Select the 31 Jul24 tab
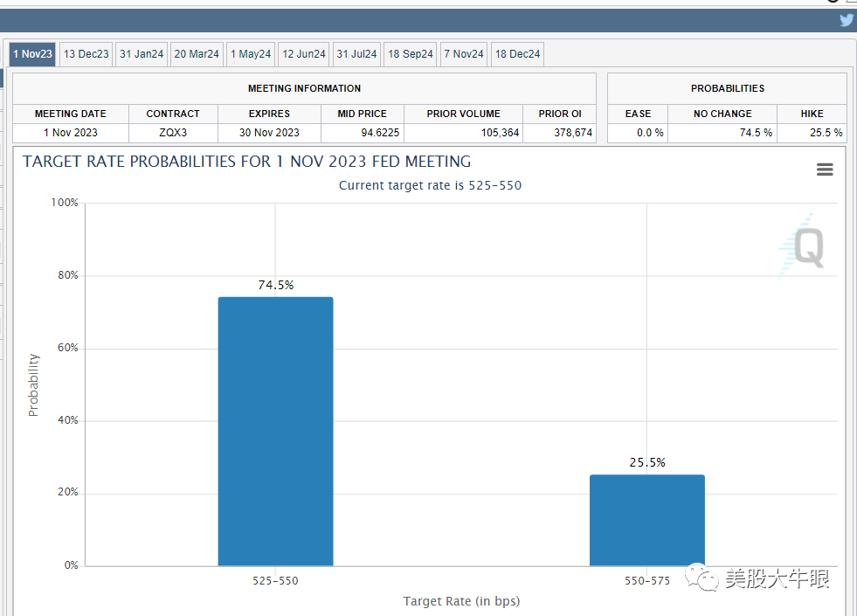Screen dimensions: 857x616 [356, 54]
